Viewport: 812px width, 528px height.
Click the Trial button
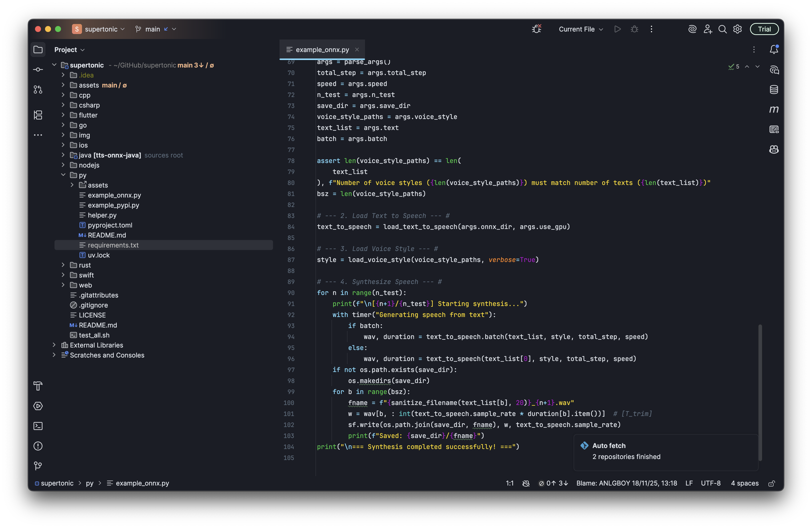point(764,29)
